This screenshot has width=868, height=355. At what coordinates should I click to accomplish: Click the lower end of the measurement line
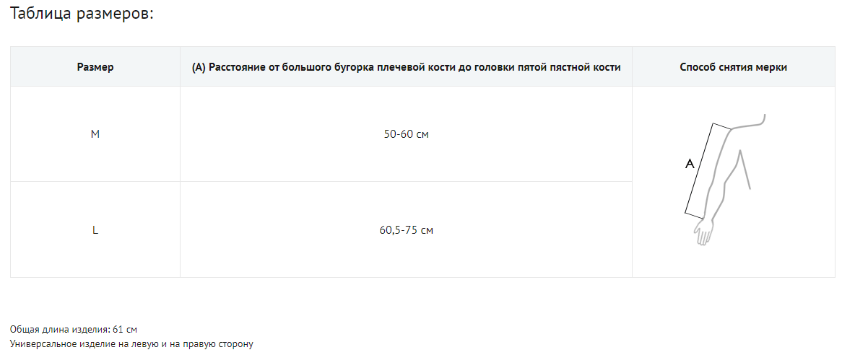685,214
